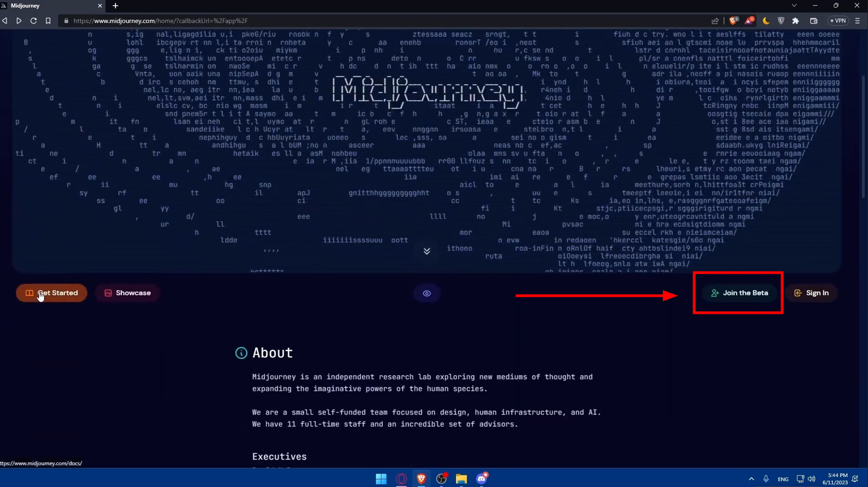Click the network tray icon
Viewport: 868px width, 487px height.
[x=800, y=479]
